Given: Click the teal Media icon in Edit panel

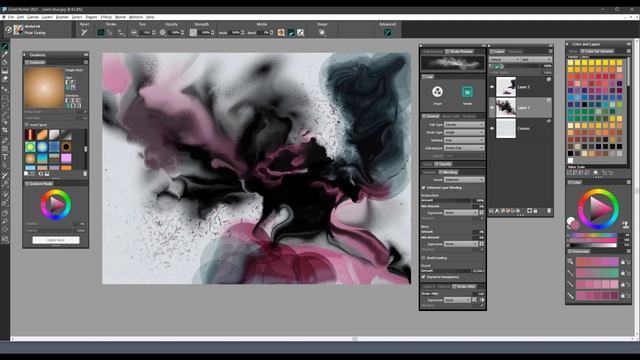Looking at the screenshot, I should tap(467, 91).
